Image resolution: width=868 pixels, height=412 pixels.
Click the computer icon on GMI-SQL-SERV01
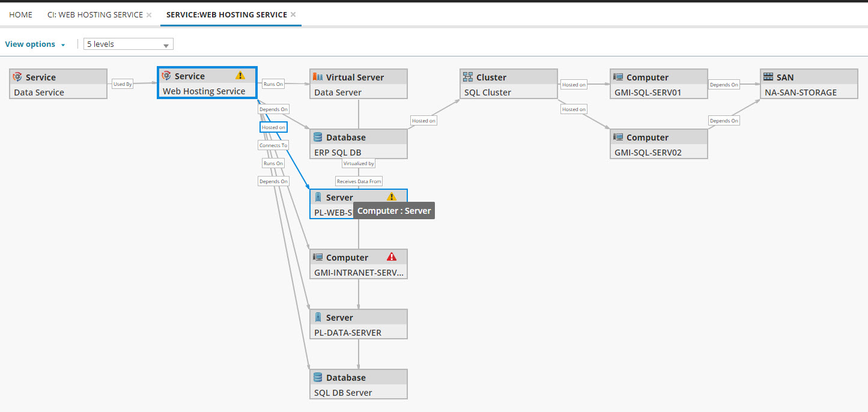618,77
